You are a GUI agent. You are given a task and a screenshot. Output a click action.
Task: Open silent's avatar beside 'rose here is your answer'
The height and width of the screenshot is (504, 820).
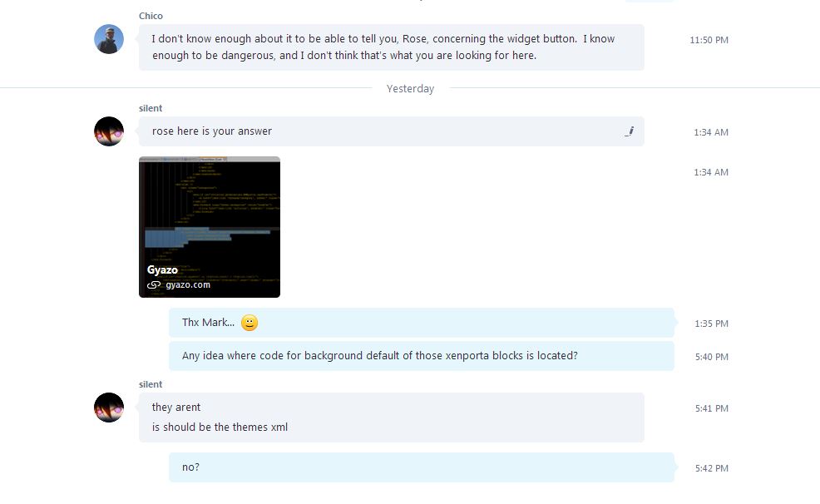[x=109, y=131]
